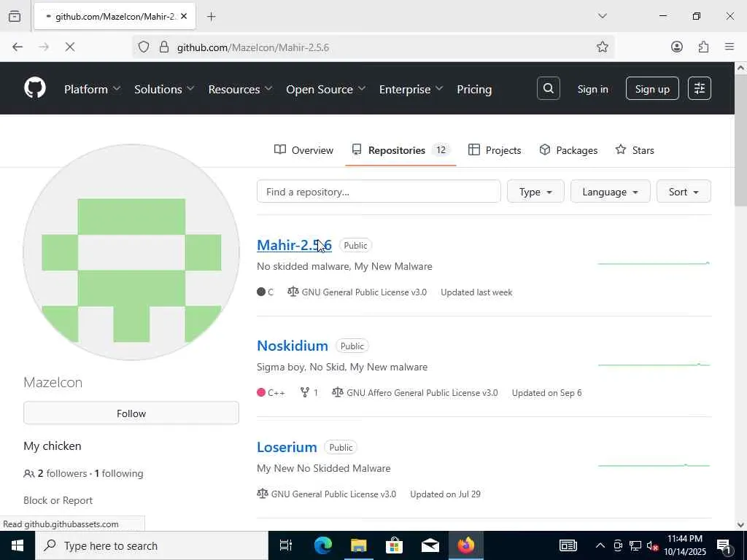
Task: Click the Sign in link
Action: click(x=592, y=89)
